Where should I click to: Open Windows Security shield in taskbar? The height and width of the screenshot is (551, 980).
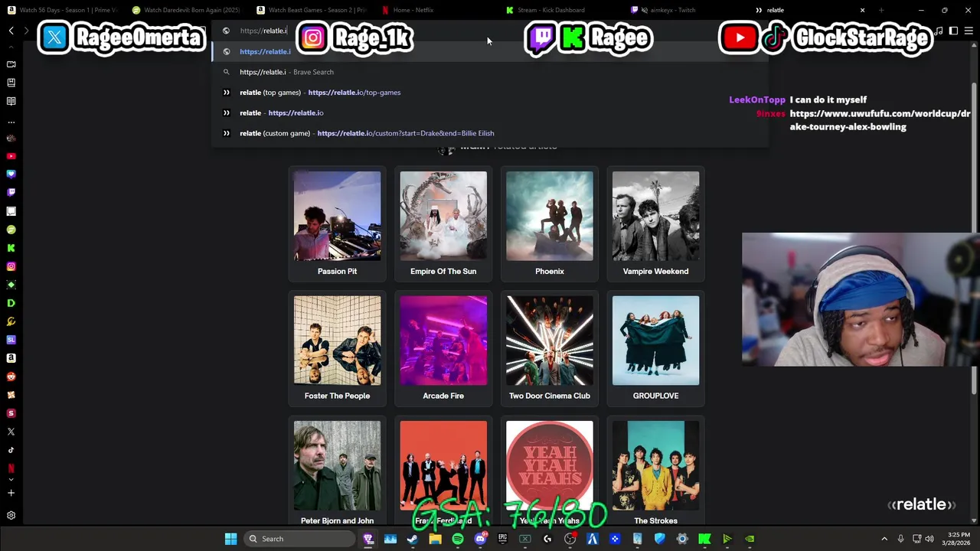click(660, 539)
